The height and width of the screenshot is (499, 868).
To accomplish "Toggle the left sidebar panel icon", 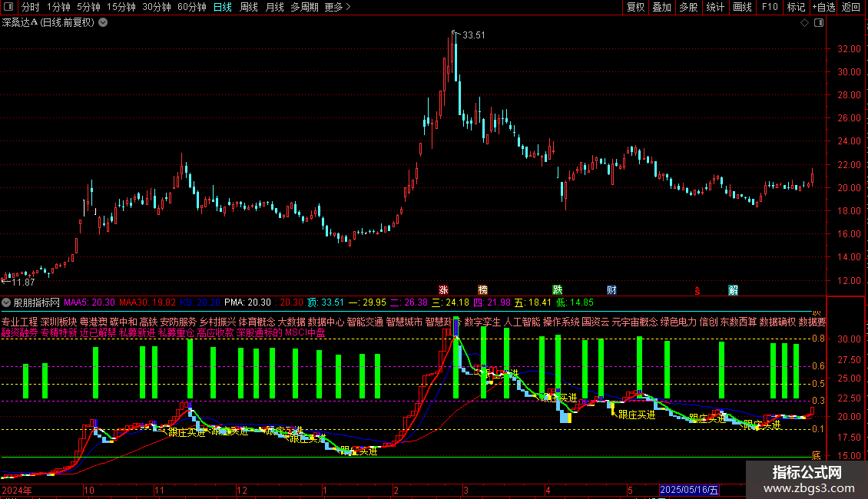I will (x=8, y=7).
